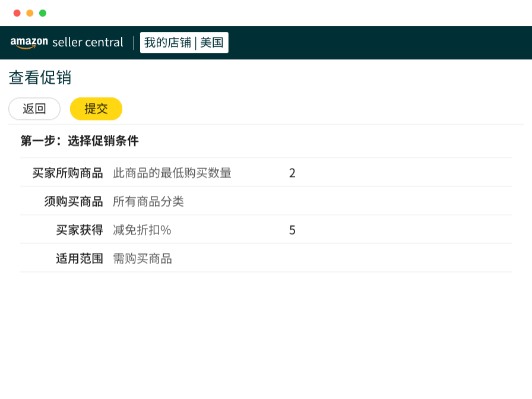Click the Amazon Seller Central logo
The image size is (532, 399).
click(66, 42)
